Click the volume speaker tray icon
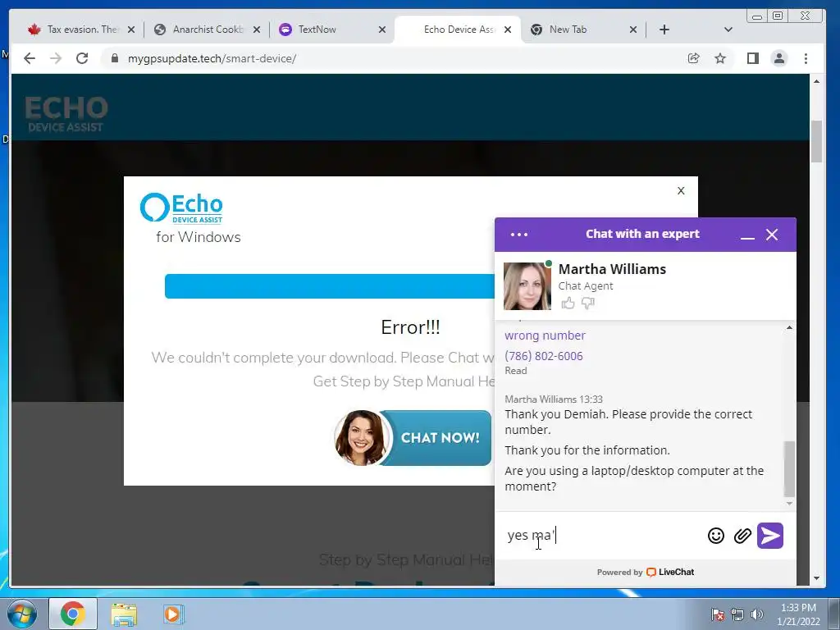 tap(757, 614)
